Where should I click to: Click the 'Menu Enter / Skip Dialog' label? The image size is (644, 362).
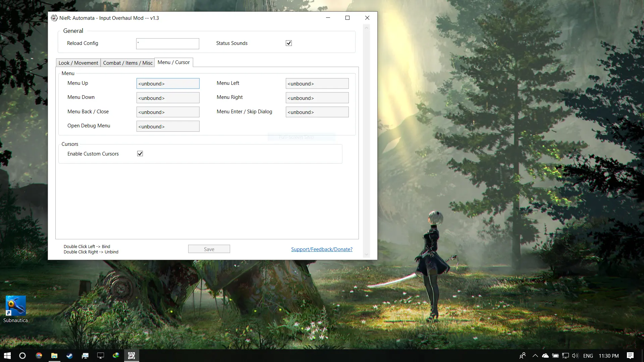tap(244, 111)
